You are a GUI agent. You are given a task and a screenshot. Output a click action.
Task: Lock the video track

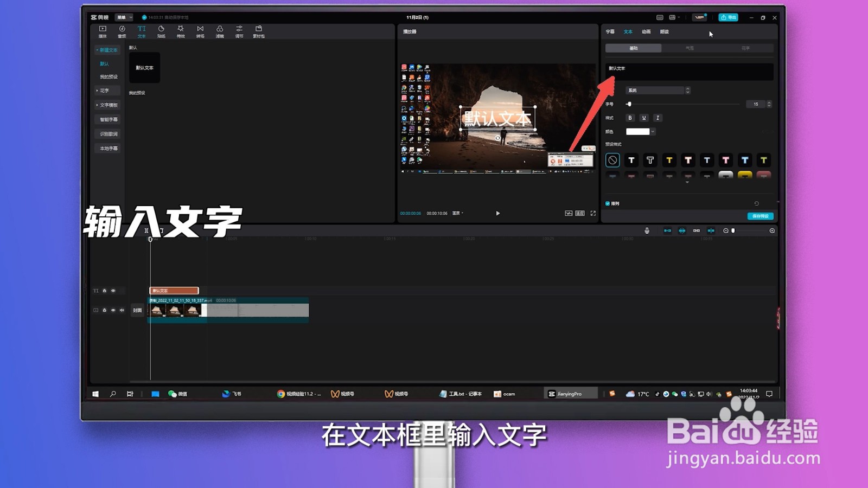click(x=105, y=310)
